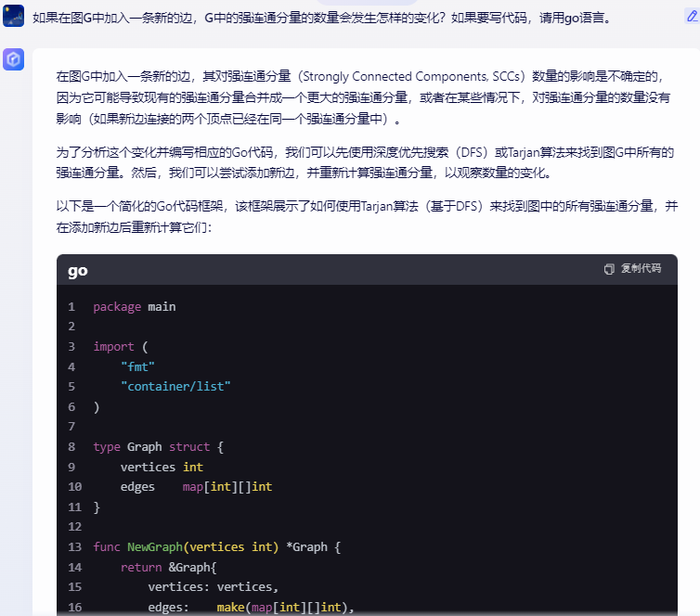
Task: Click the 'import (' code line
Action: (121, 347)
